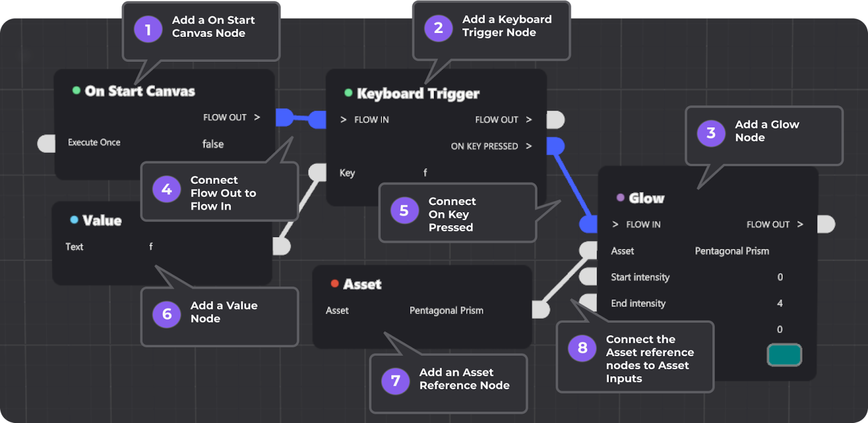Screen dimensions: 868x423
Task: Select the Keyboard Trigger's Flow Out port
Action: 555,120
